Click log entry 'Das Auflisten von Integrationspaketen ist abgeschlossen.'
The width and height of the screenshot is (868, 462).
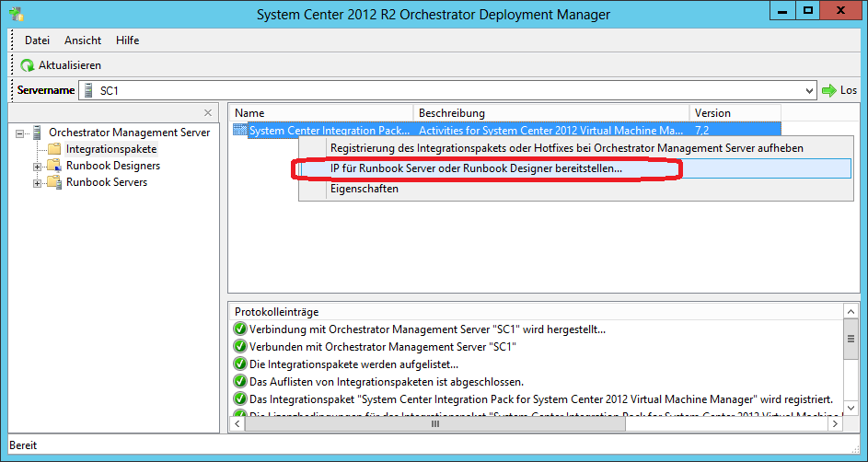[387, 382]
